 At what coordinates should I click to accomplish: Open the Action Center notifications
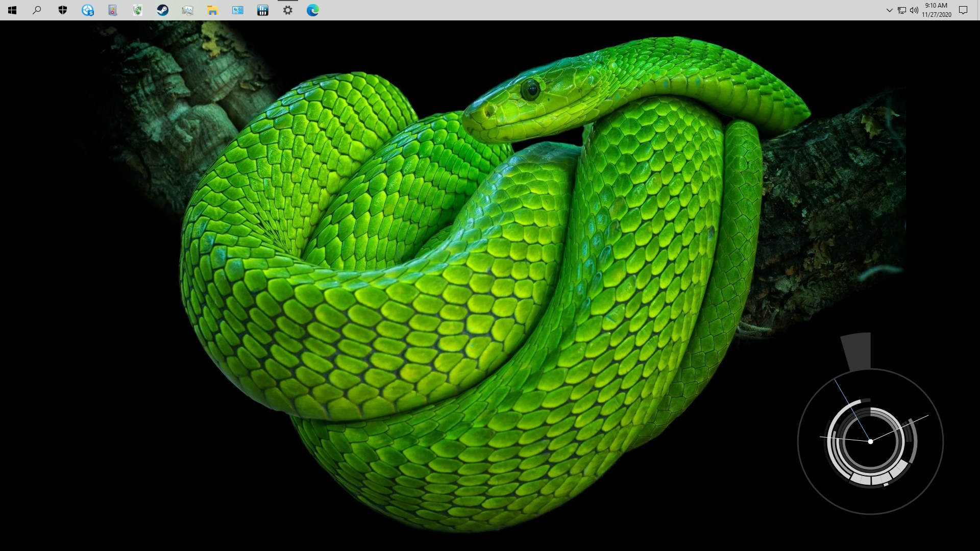(963, 10)
